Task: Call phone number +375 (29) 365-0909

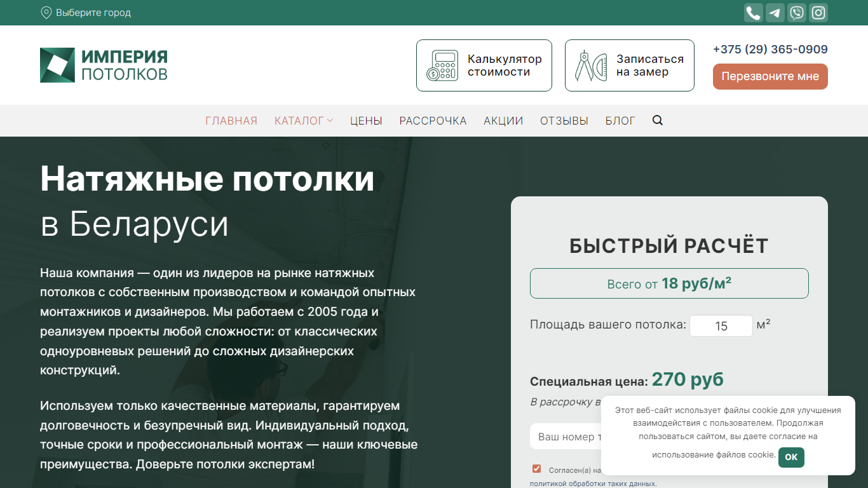Action: [770, 50]
